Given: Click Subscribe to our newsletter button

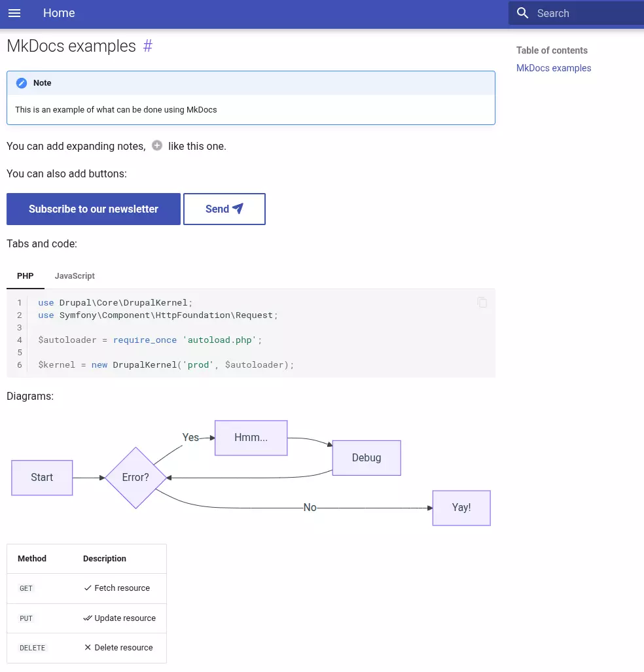Looking at the screenshot, I should click(94, 209).
